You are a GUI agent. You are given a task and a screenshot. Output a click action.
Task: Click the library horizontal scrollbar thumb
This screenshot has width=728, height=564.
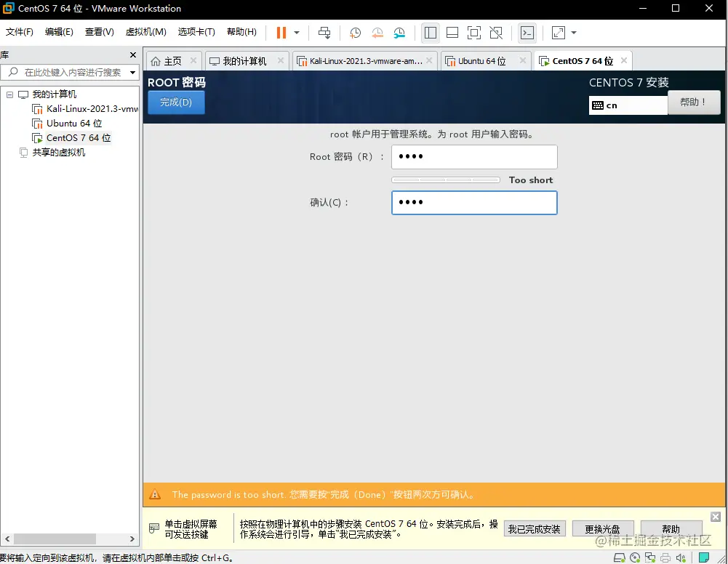[x=55, y=539]
